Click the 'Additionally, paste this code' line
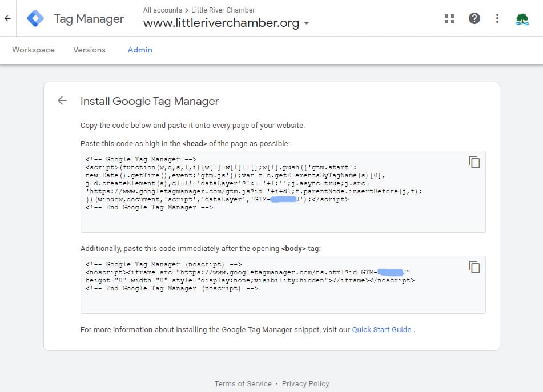The height and width of the screenshot is (392, 543). click(200, 248)
